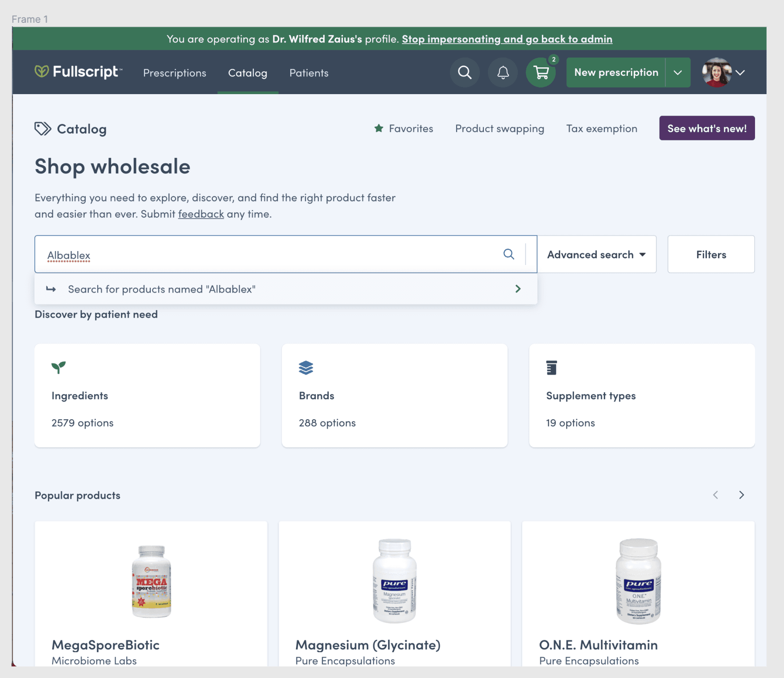This screenshot has height=678, width=784.
Task: Click Stop impersonating and go back to admin
Action: tap(507, 39)
